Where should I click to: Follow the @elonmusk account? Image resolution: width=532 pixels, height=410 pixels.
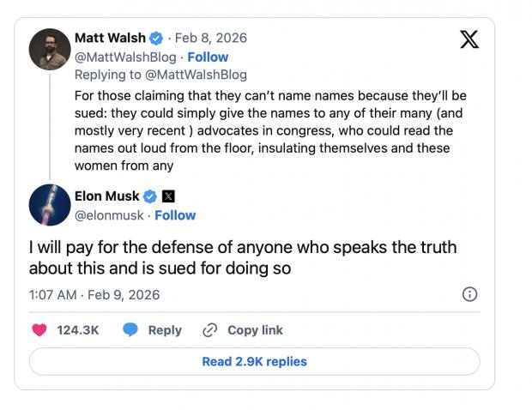(x=175, y=215)
